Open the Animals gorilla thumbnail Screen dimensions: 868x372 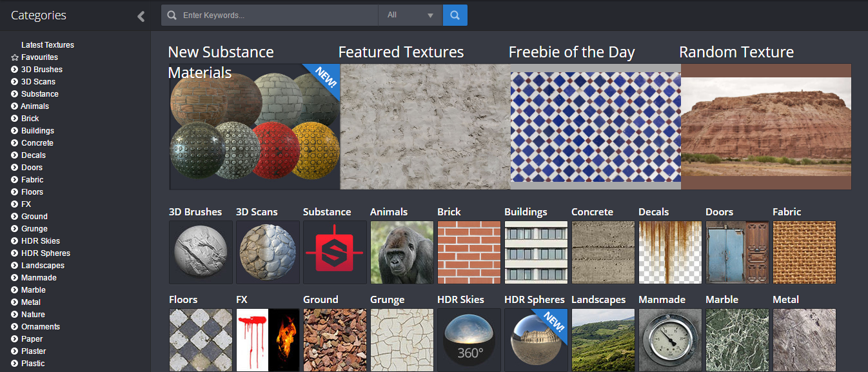coord(402,252)
